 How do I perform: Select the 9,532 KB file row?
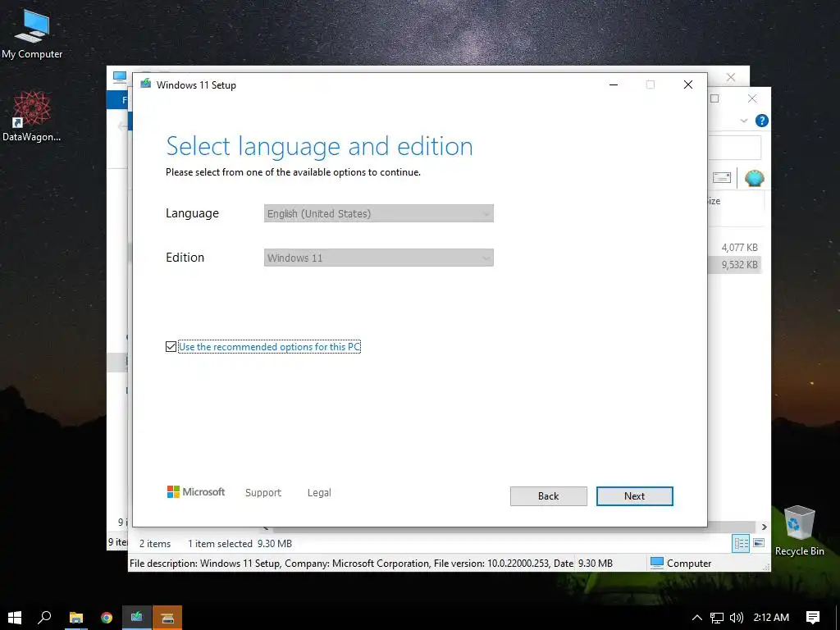click(x=735, y=265)
